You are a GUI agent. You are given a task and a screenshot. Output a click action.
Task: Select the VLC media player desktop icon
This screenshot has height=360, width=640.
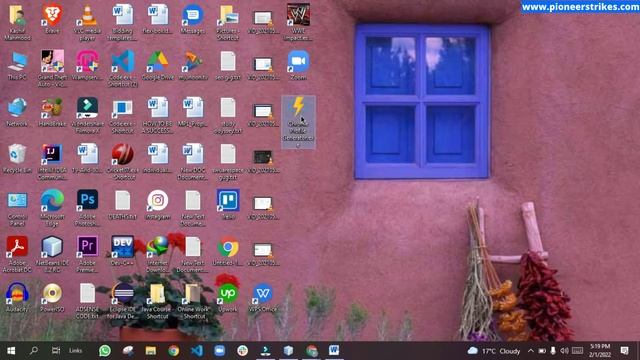coord(87,22)
